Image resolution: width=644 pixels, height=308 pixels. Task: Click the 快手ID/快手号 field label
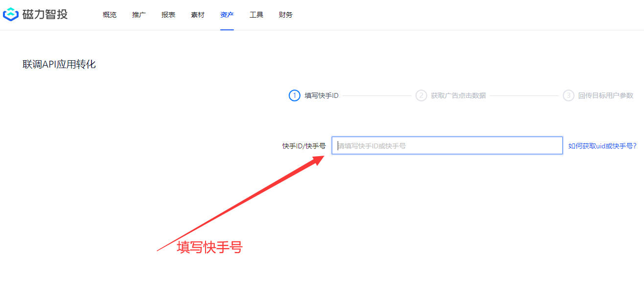pyautogui.click(x=304, y=146)
